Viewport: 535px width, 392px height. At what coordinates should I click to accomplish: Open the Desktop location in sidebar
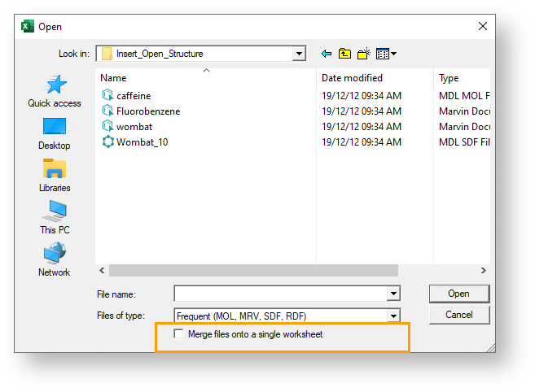click(x=55, y=128)
